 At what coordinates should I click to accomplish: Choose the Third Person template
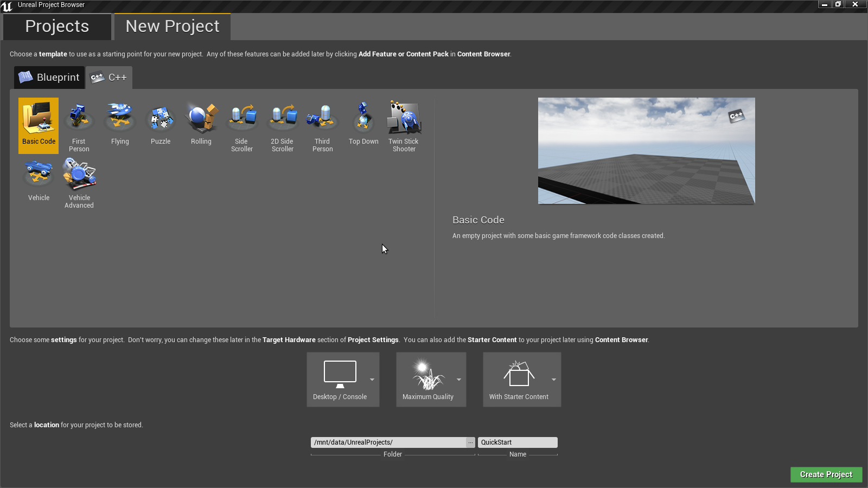323,126
